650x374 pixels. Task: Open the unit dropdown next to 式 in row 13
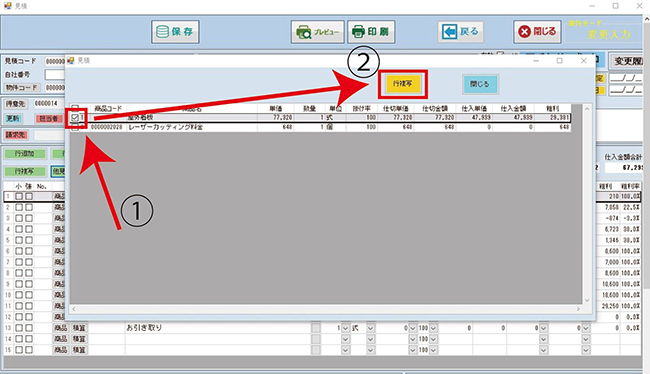pyautogui.click(x=371, y=328)
